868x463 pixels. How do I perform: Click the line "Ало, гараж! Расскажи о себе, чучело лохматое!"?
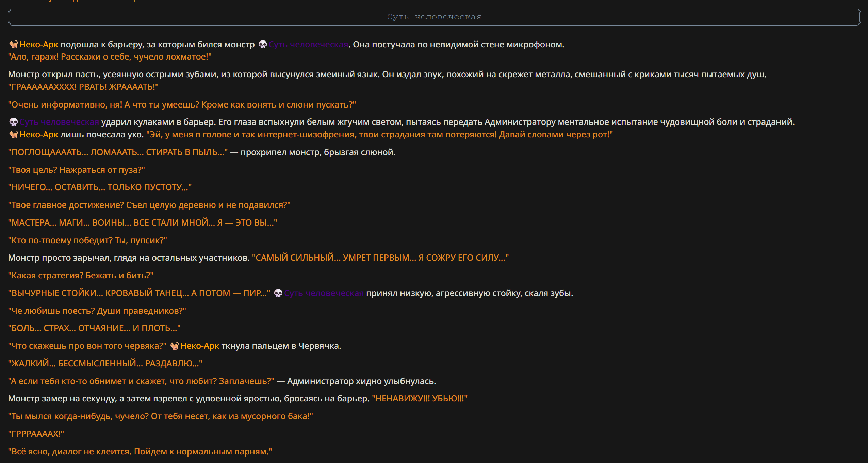click(x=110, y=57)
